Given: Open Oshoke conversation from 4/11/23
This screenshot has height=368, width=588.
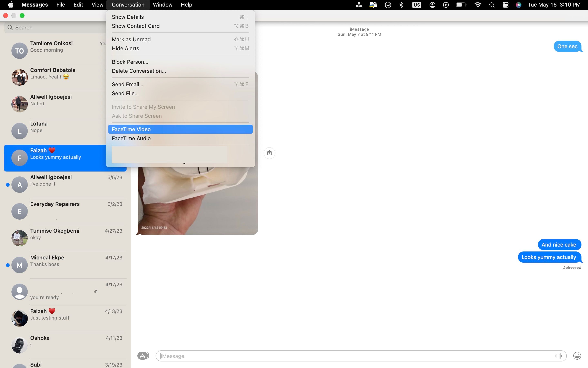Looking at the screenshot, I should [65, 345].
